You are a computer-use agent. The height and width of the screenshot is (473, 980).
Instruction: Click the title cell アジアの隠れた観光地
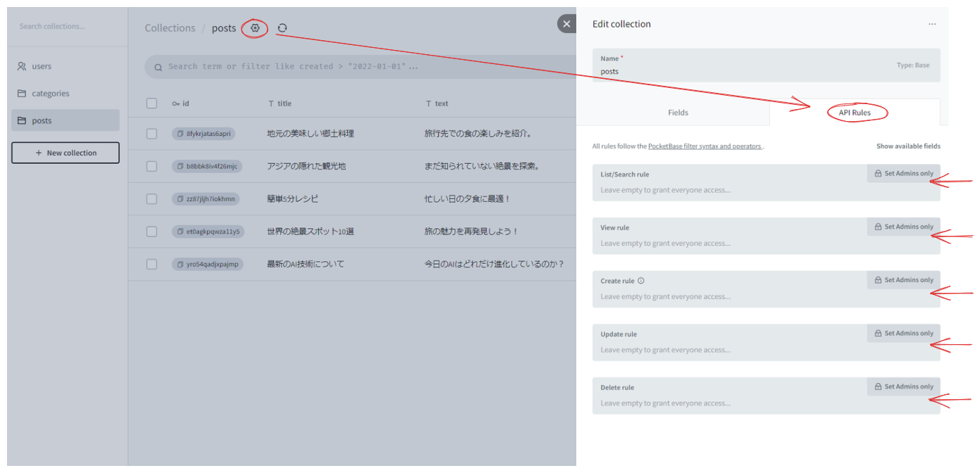tap(306, 166)
